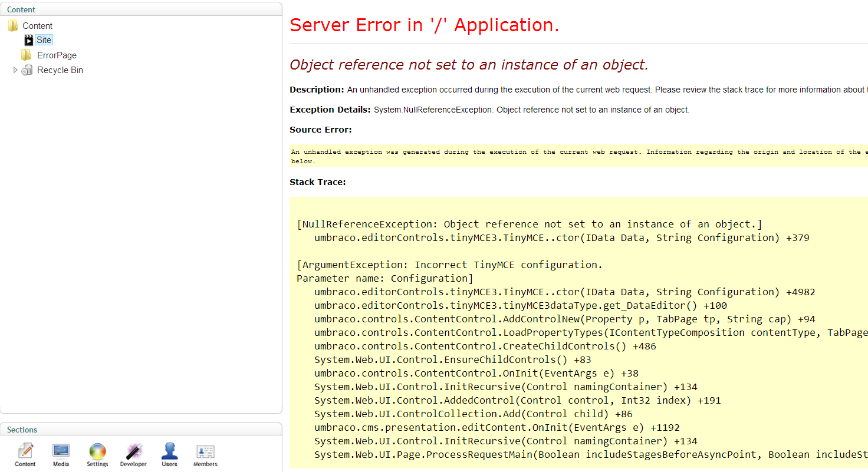Click the Recycle Bin icon
The height and width of the screenshot is (472, 868).
pos(27,70)
